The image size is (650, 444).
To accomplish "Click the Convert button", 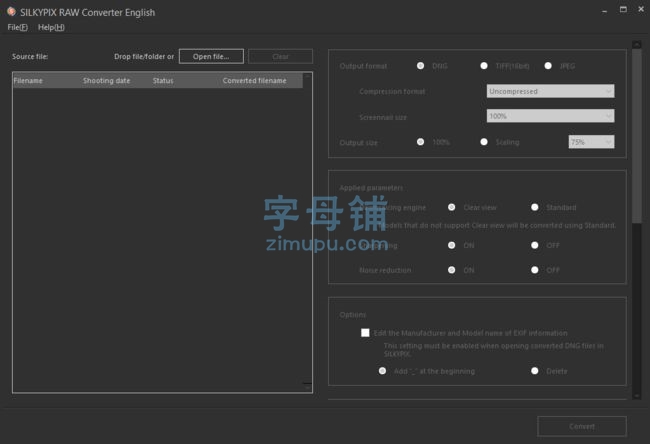I will point(582,426).
